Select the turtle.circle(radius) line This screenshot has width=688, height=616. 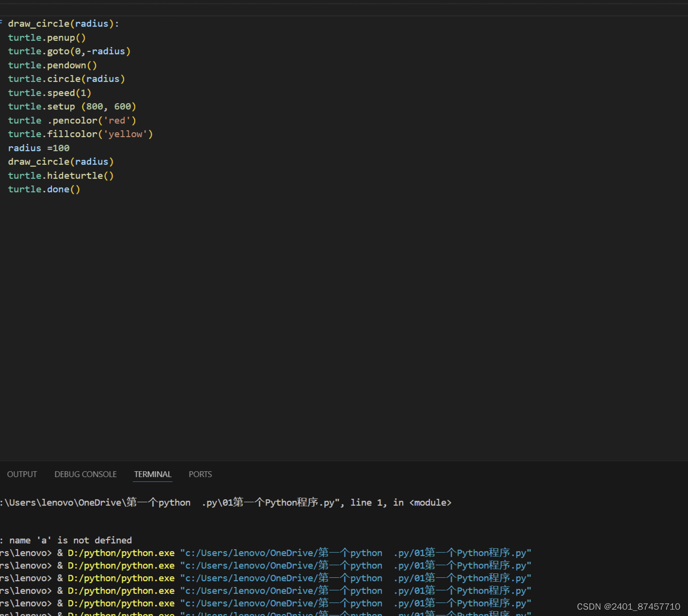[x=66, y=79]
